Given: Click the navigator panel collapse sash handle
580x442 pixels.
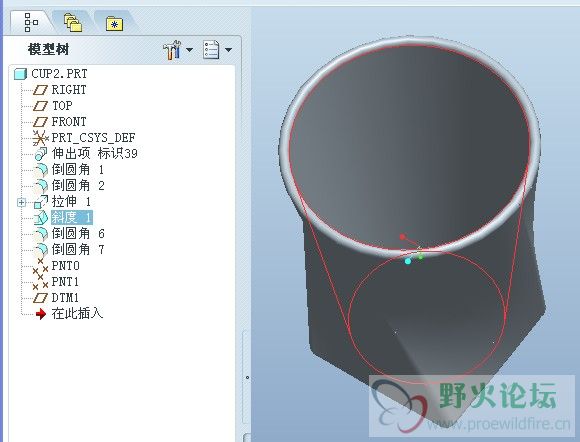Looking at the screenshot, I should pyautogui.click(x=247, y=378).
